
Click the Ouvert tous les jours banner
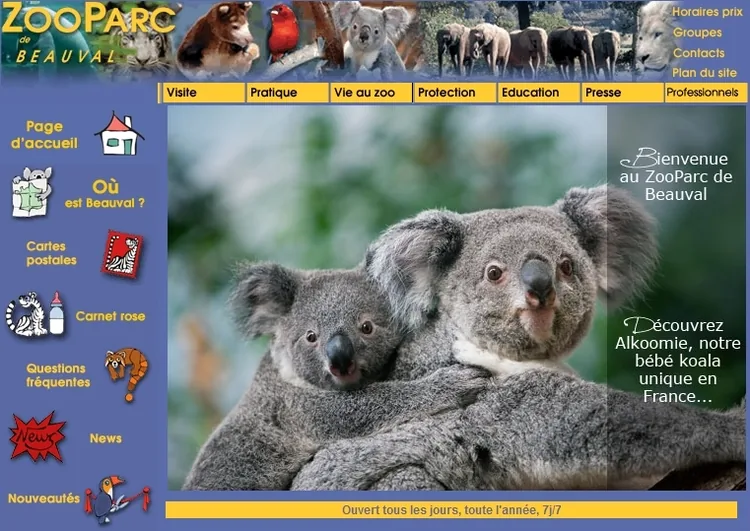[451, 510]
